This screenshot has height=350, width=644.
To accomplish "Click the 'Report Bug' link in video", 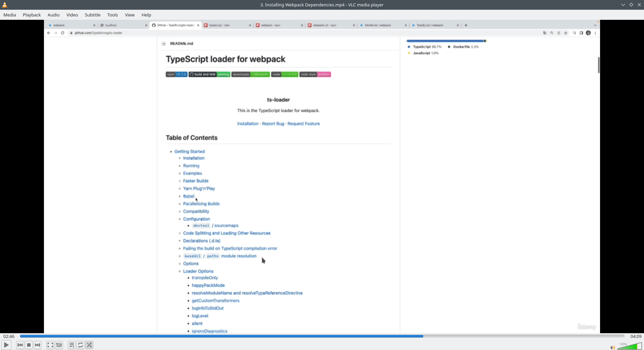I will [273, 124].
